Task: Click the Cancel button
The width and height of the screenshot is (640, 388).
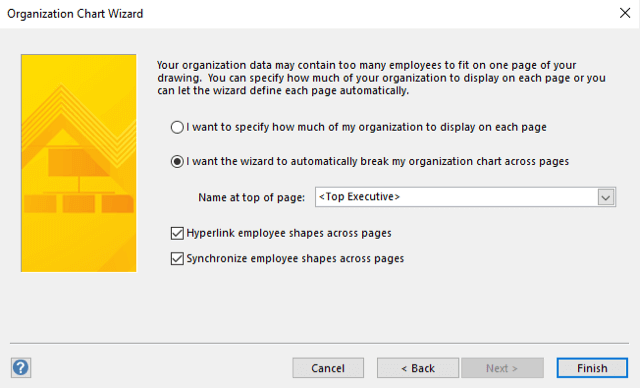Action: point(328,368)
